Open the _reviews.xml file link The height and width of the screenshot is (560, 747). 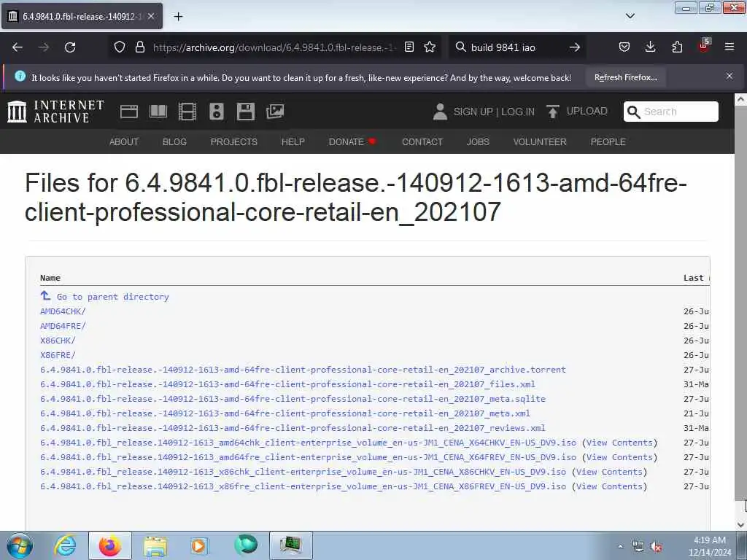[x=293, y=427]
